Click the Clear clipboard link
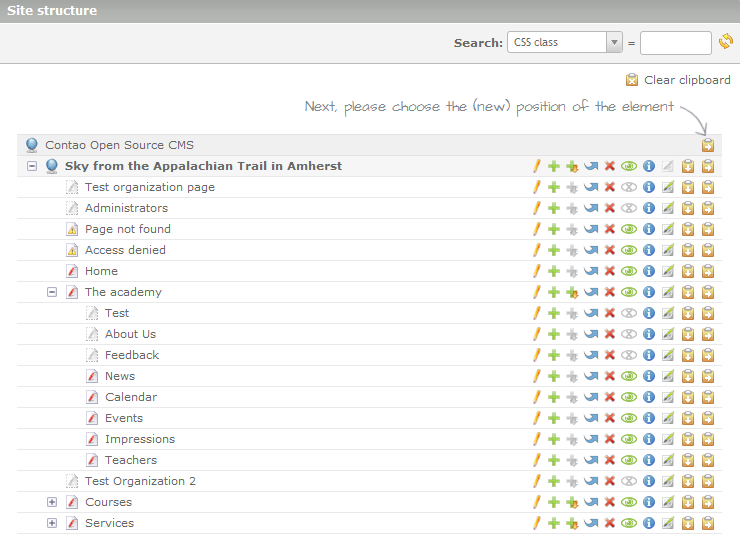The image size is (740, 536). 686,80
